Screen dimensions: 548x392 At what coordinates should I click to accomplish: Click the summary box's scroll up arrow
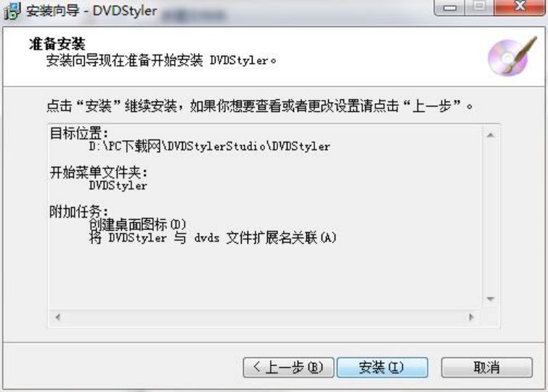tap(491, 135)
